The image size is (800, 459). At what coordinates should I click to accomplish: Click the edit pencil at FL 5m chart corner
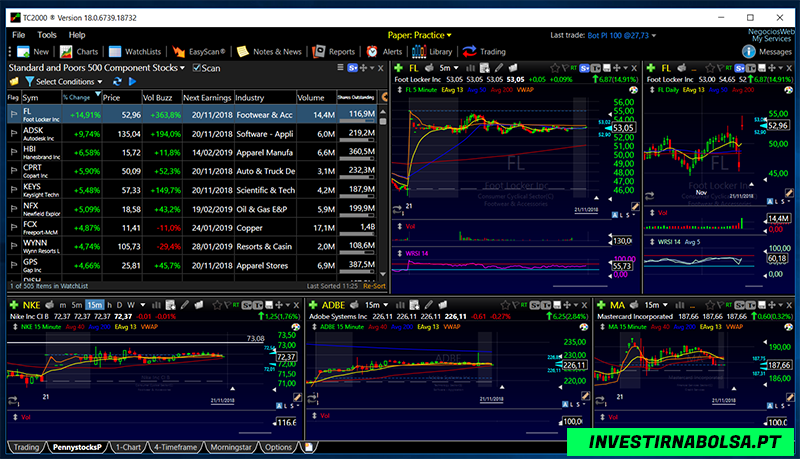[x=635, y=207]
